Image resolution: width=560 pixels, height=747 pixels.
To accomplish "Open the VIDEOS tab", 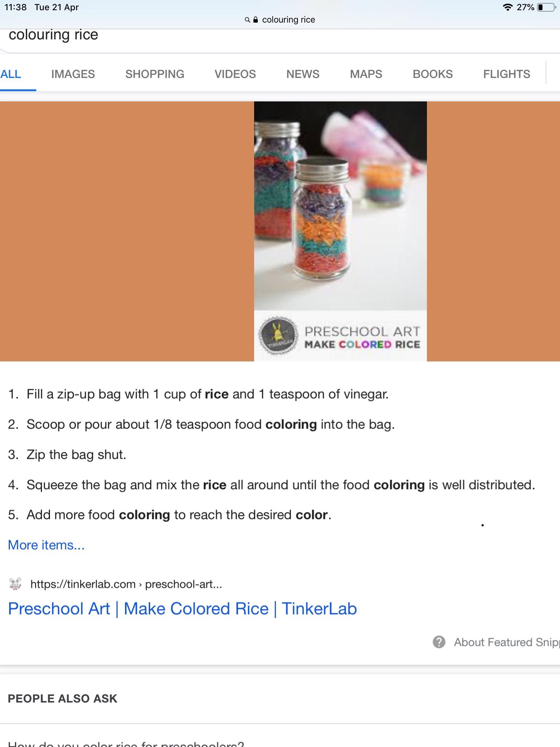I will tap(235, 74).
